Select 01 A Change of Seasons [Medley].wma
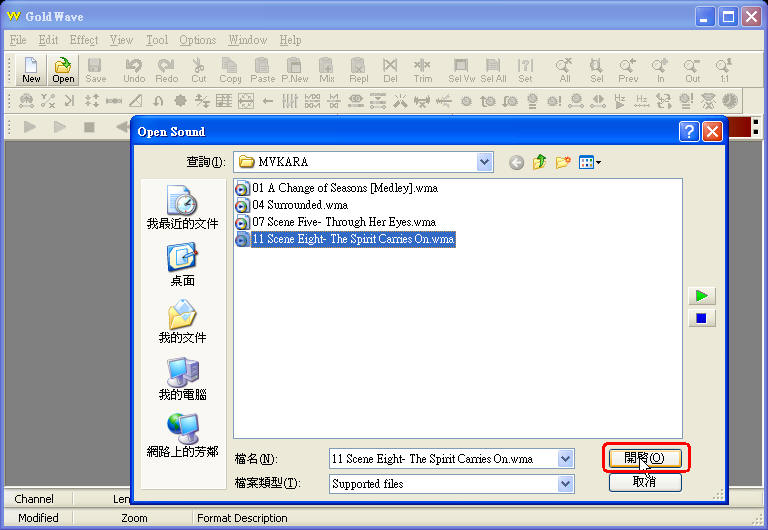Screen dimensions: 768x530 click(340, 188)
